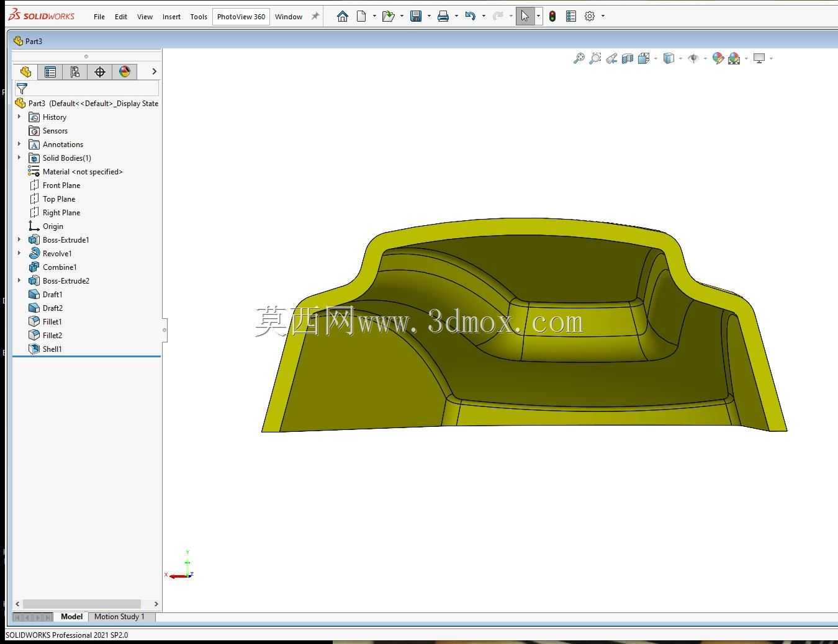Click Hide/Show Items icon

coord(693,58)
